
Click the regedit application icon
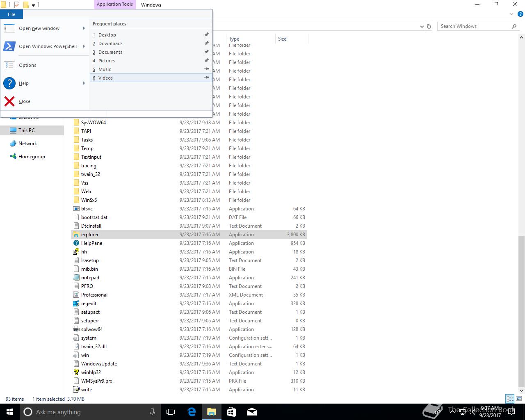(x=76, y=304)
